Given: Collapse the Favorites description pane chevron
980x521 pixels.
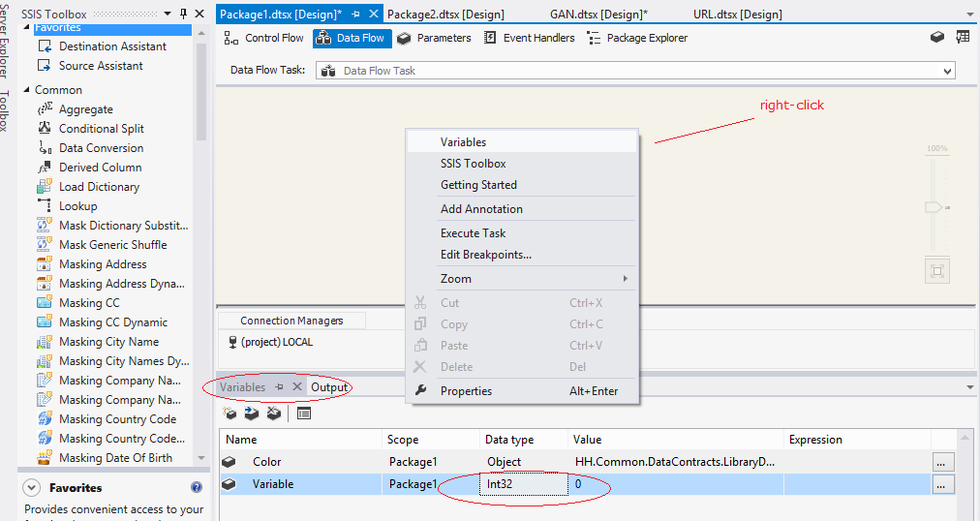Looking at the screenshot, I should point(31,487).
